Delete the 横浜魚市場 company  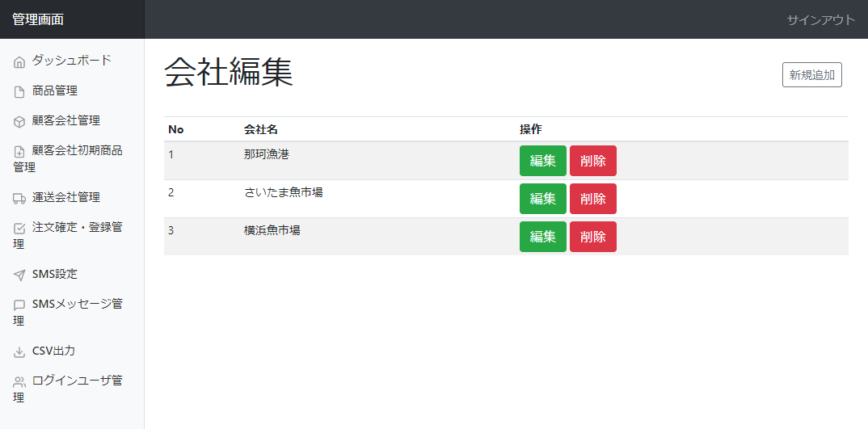coord(592,237)
